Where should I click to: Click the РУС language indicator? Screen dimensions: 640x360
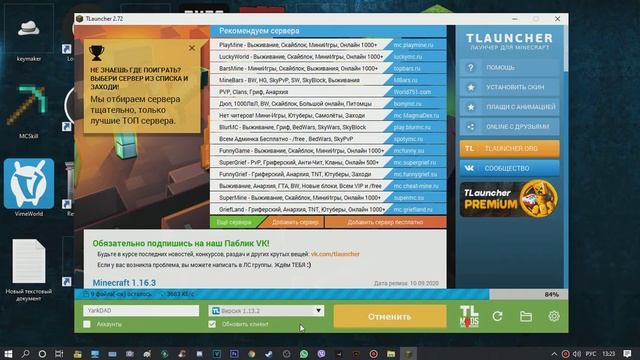pyautogui.click(x=591, y=353)
